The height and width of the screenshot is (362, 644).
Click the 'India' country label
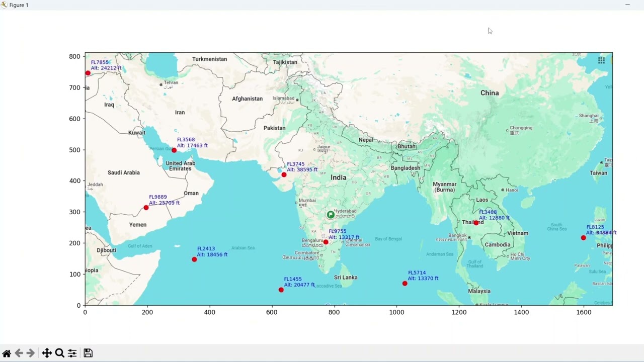coord(339,177)
